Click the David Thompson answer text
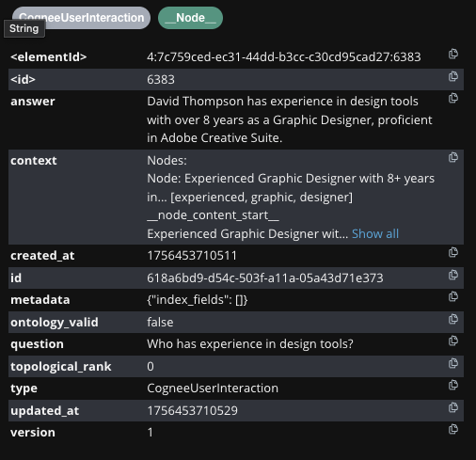476x460 pixels. (290, 119)
